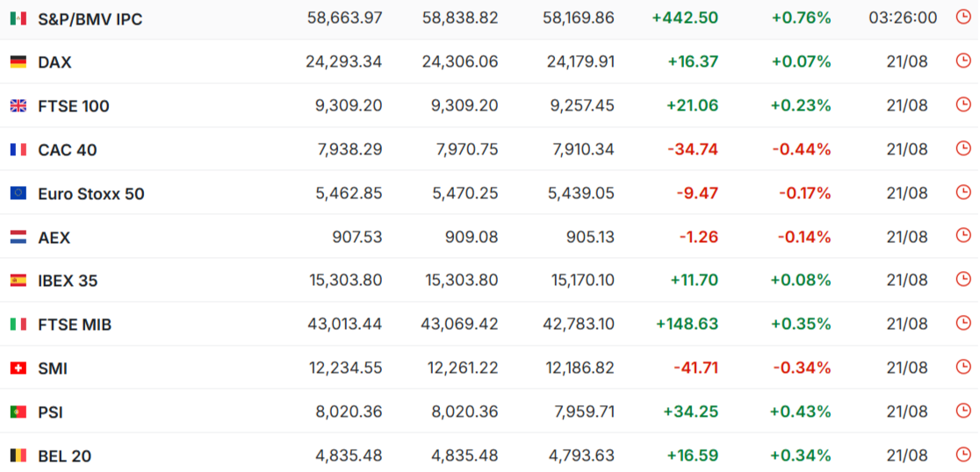Click the German flag beside DAX
The image size is (980, 472).
tap(18, 62)
